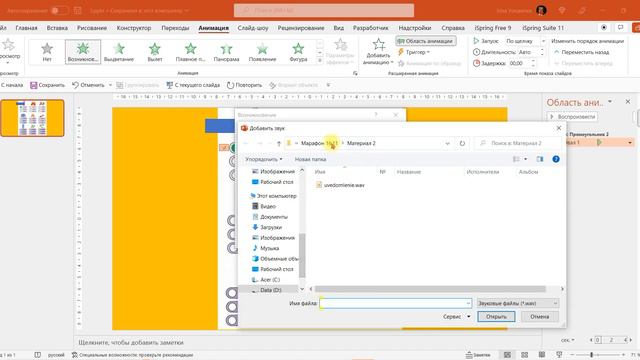Click the search box Поиск в: Материал 2
Image resolution: width=640 pixels, height=360 pixels.
coord(518,143)
